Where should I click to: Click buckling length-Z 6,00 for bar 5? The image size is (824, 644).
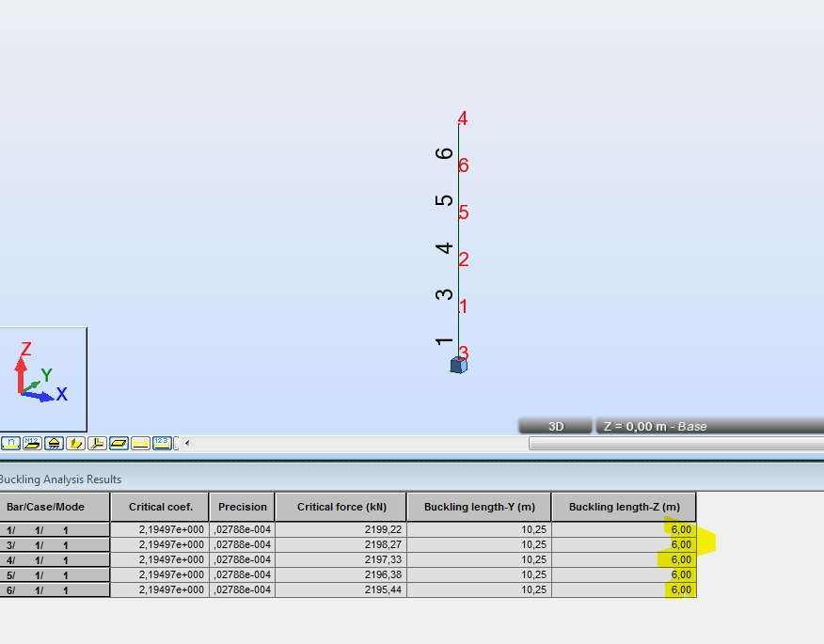click(625, 574)
